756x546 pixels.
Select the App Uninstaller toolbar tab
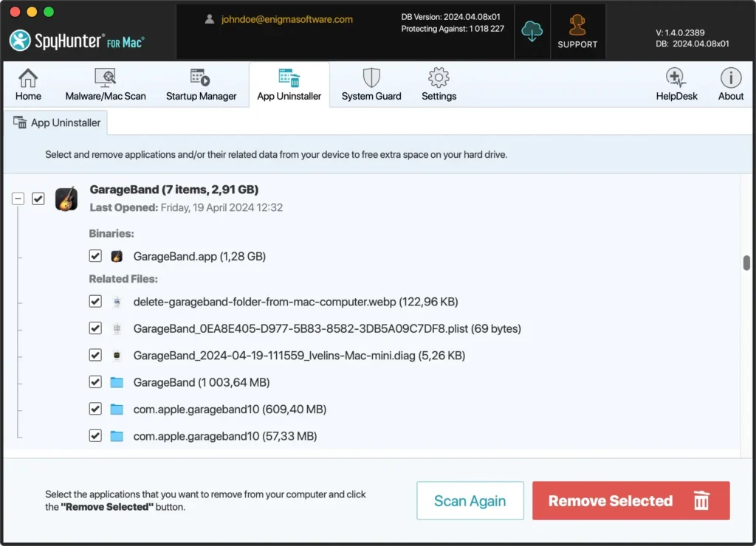(289, 85)
